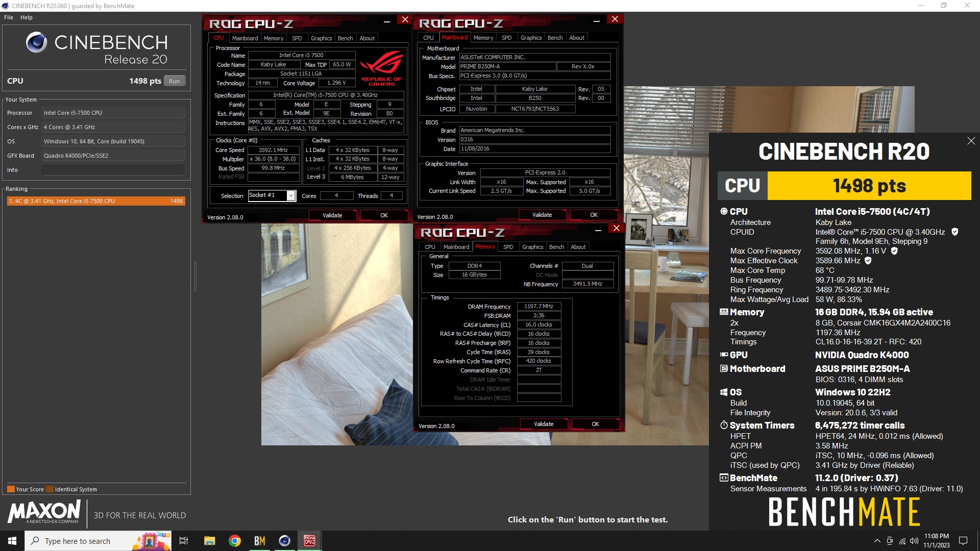Close the CPU-Z Memory window
The height and width of the screenshot is (551, 980).
point(617,228)
